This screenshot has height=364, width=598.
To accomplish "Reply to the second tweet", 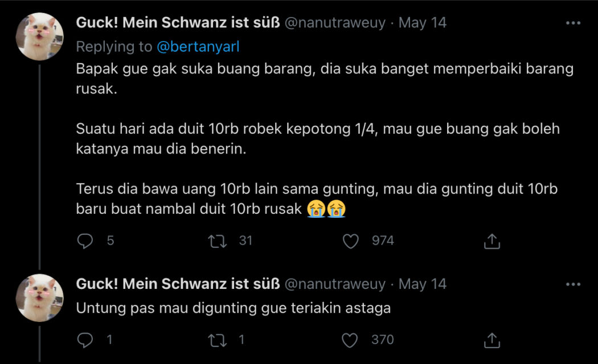I will tap(85, 340).
